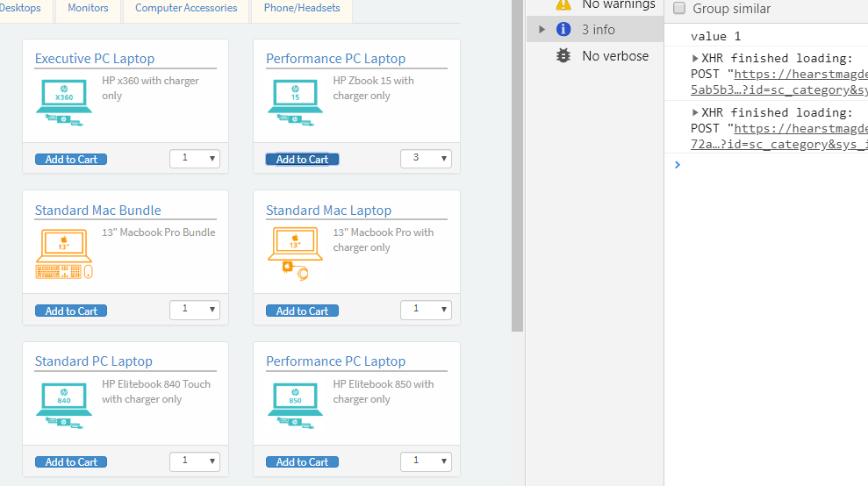Click the Standard Mac Laptop charger image

point(295,254)
